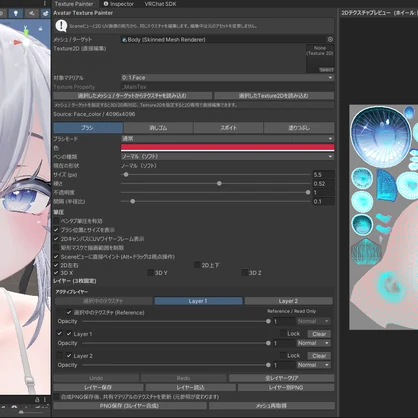Select the ブラシ (Brush) tool tab
The width and height of the screenshot is (418, 418).
[88, 128]
